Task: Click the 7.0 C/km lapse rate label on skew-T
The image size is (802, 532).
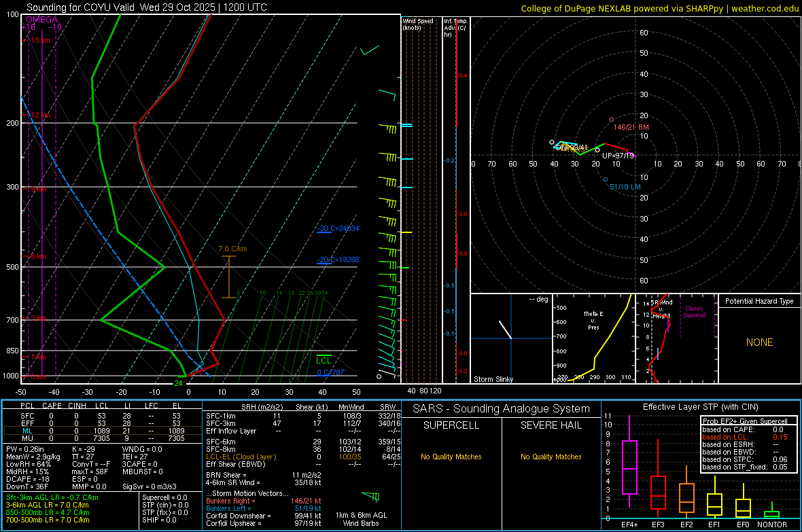Action: coord(232,249)
